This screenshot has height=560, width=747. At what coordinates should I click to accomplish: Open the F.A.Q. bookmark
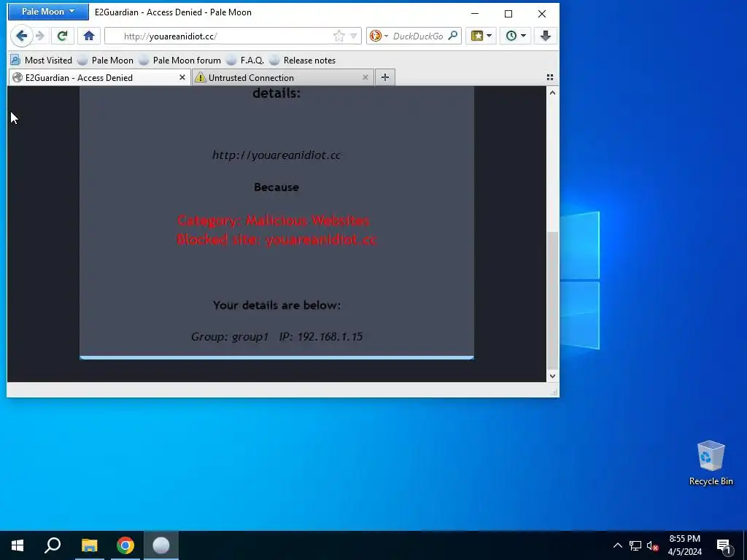(x=245, y=61)
